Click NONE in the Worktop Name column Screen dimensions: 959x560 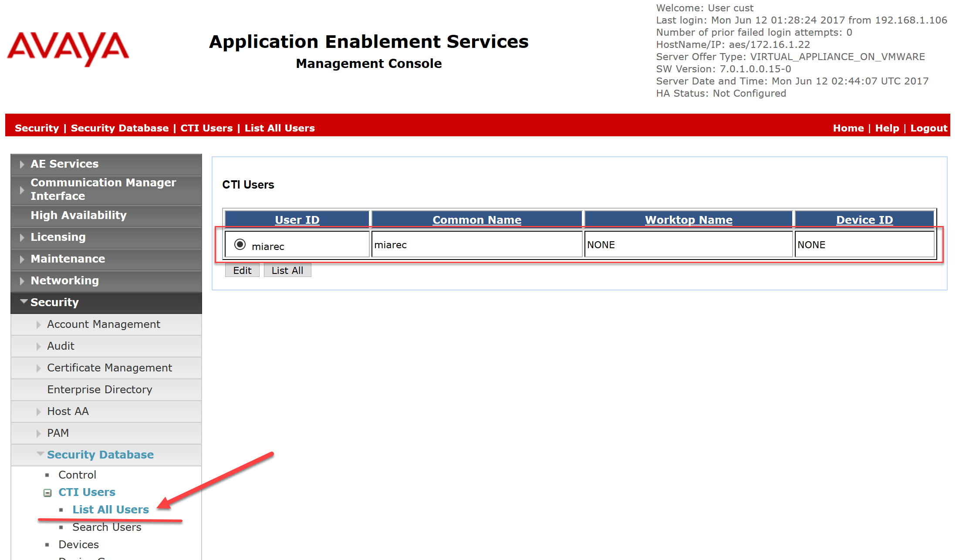point(601,245)
